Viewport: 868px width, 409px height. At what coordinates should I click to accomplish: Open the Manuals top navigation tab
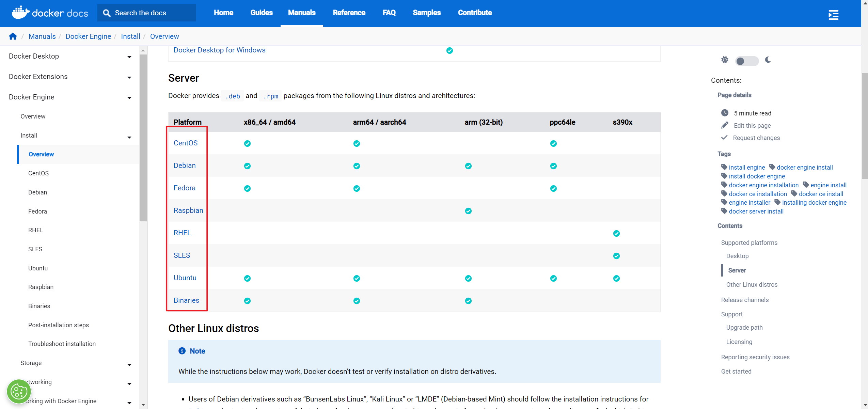(x=302, y=13)
